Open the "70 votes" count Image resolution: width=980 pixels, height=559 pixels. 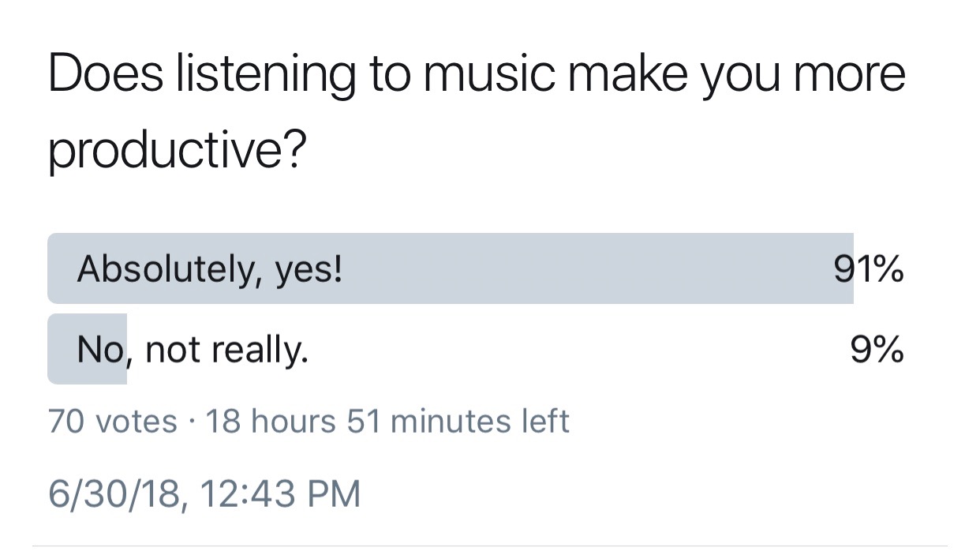click(113, 421)
